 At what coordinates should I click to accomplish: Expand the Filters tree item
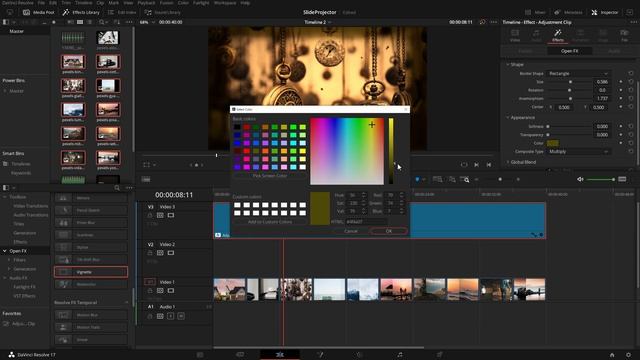9,260
